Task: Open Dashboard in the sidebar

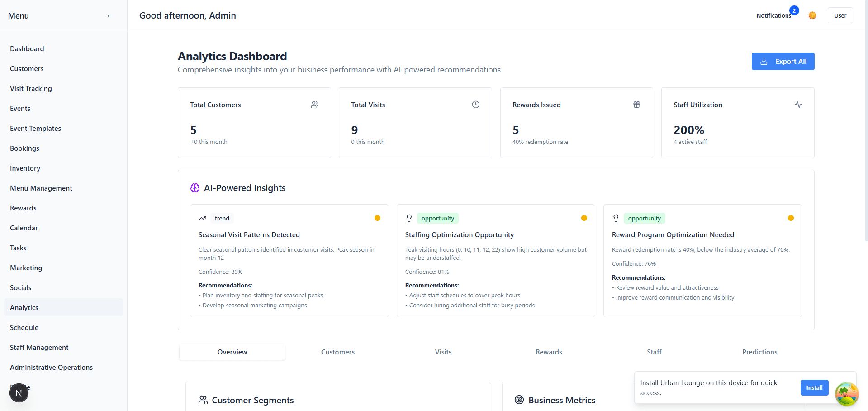Action: pyautogui.click(x=63, y=49)
